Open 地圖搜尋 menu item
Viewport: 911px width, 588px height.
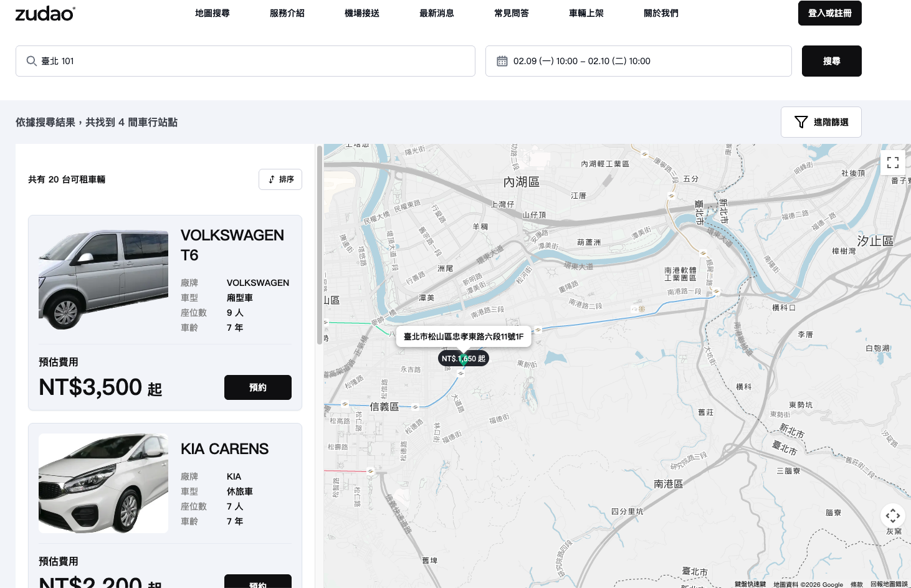212,13
